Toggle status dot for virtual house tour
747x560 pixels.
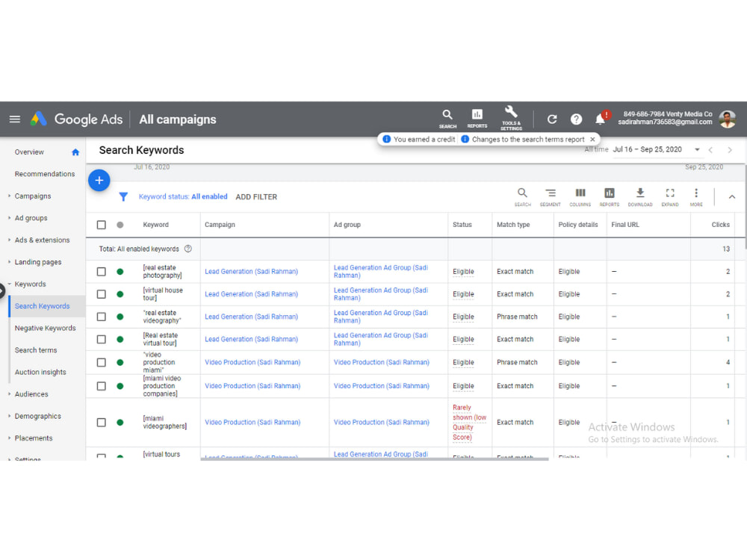120,294
